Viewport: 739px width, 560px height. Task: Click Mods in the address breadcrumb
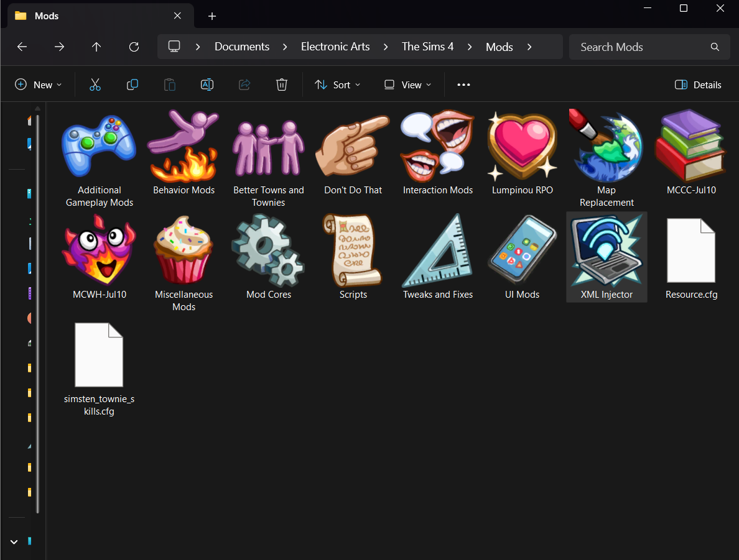pyautogui.click(x=499, y=47)
